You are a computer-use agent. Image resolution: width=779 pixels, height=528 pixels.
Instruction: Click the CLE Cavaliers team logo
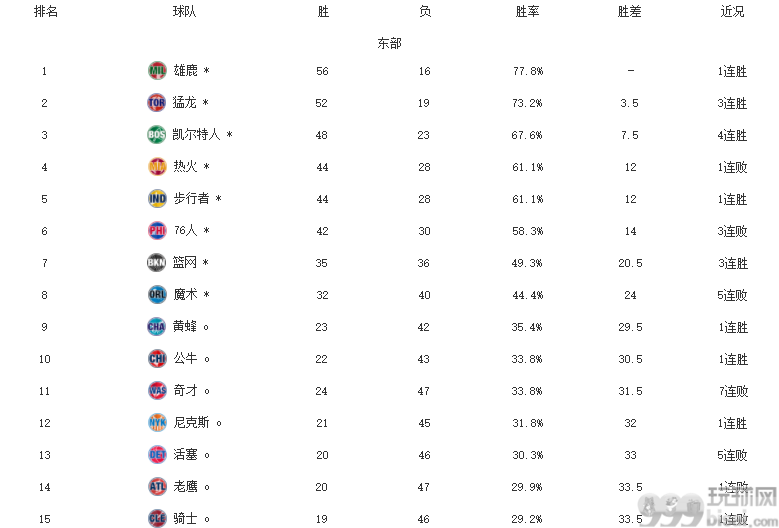point(157,518)
